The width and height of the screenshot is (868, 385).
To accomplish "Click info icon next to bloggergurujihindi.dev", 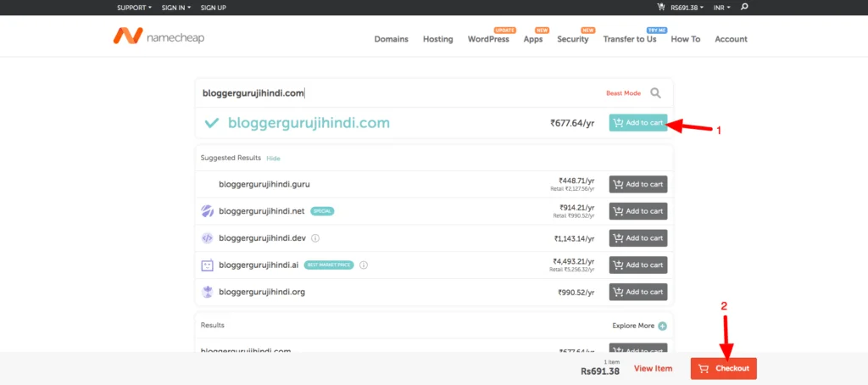I will click(315, 238).
